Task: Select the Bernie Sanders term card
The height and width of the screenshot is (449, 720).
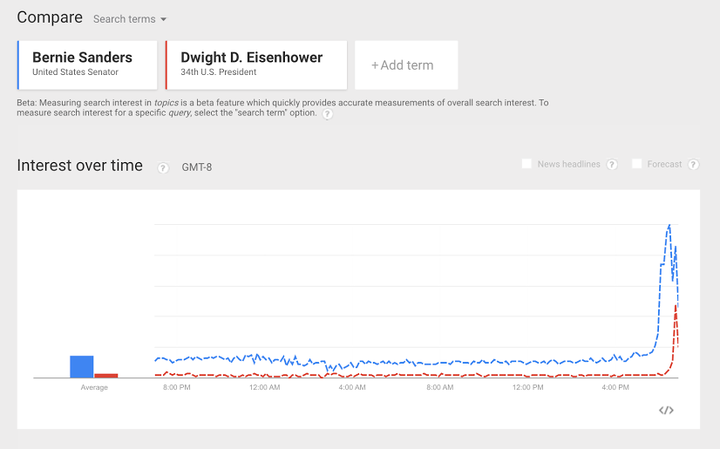Action: [x=87, y=65]
